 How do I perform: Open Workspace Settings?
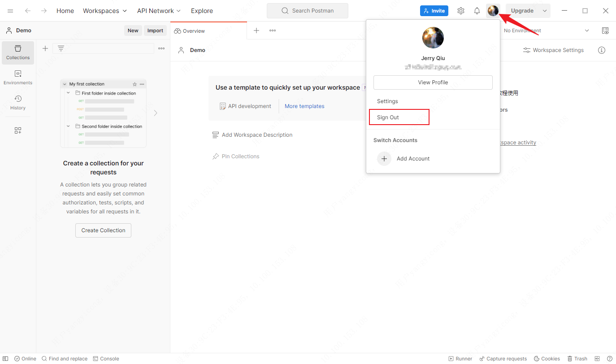tap(553, 50)
